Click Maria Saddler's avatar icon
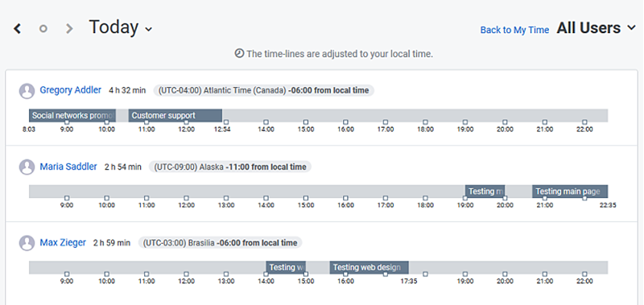This screenshot has height=305, width=644. click(x=27, y=167)
